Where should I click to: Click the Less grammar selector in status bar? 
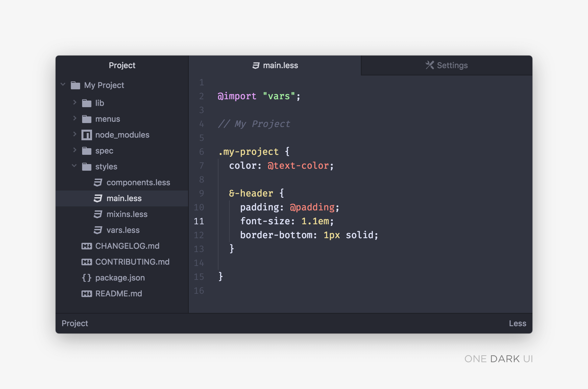tap(517, 324)
